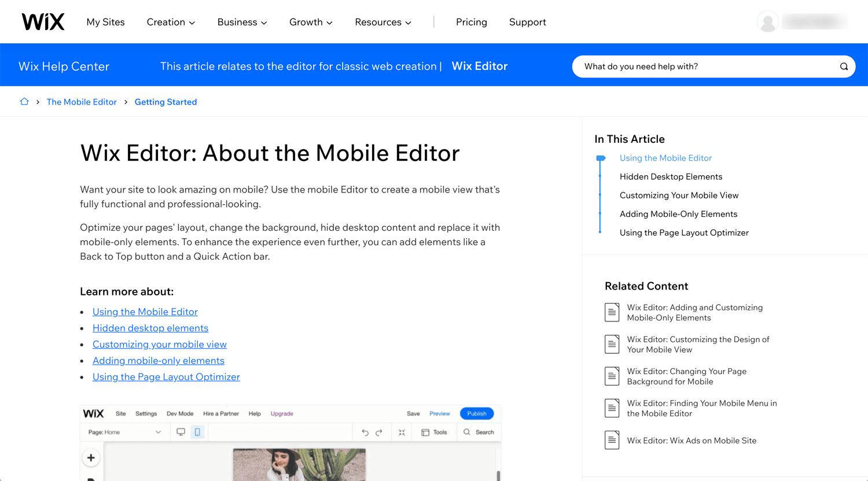
Task: Open related article Customizing the Design of Mobile View
Action: (698, 345)
